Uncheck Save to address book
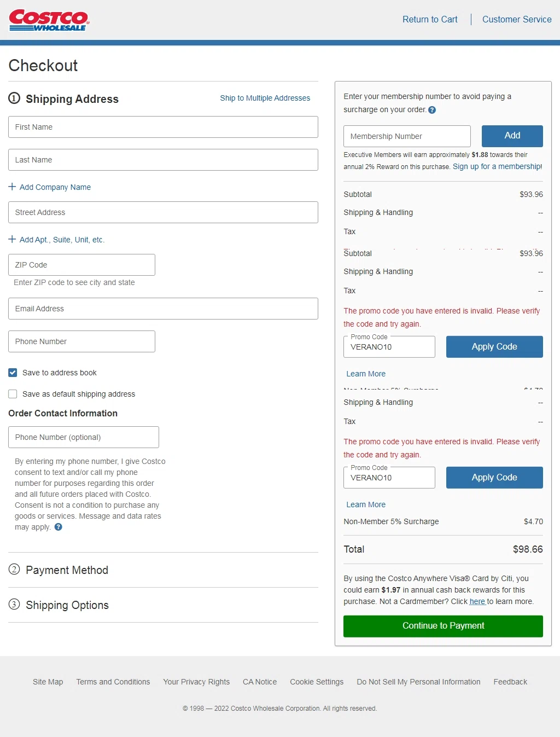The height and width of the screenshot is (737, 560). (13, 373)
